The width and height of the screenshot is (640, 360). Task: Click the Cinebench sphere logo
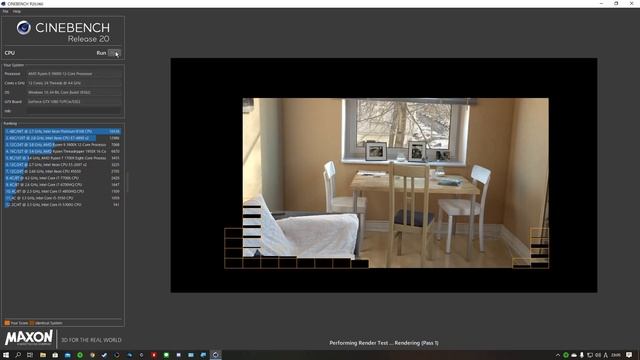24,28
